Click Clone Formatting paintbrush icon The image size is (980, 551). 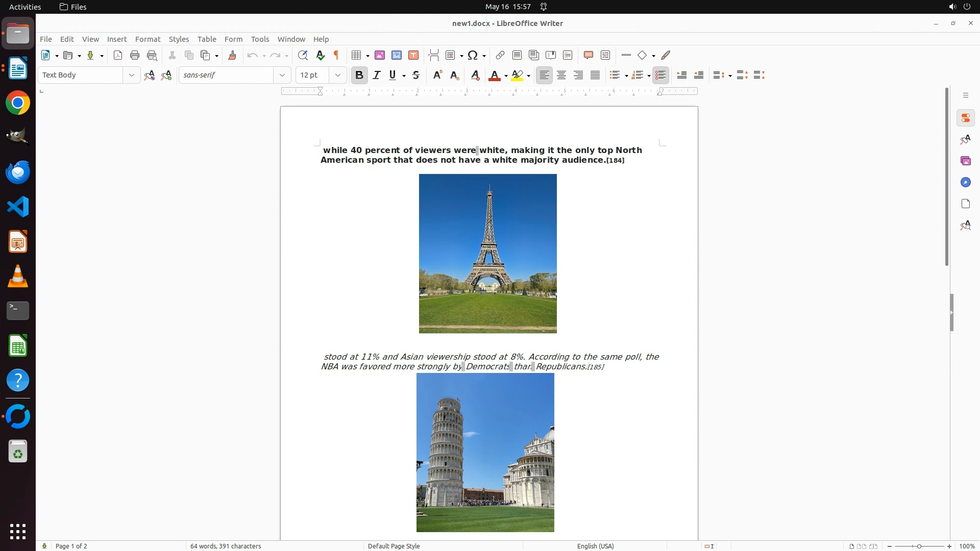[x=232, y=56]
